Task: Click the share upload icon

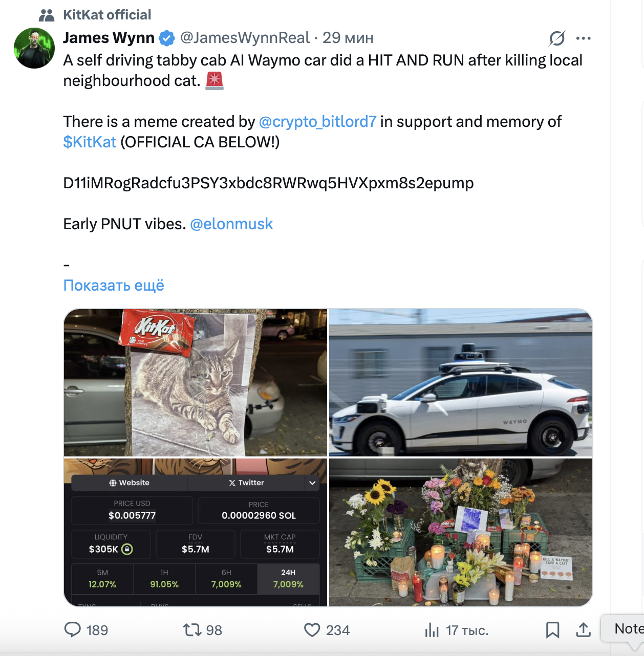Action: coord(583,630)
